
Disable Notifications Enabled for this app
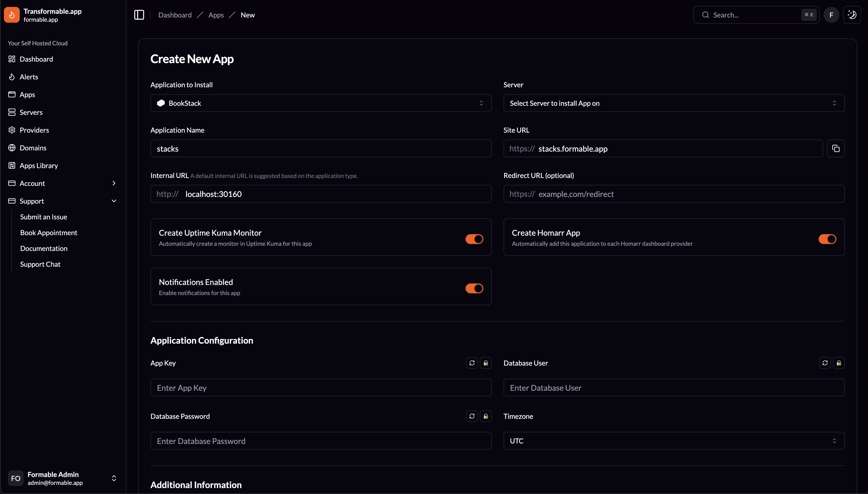474,288
